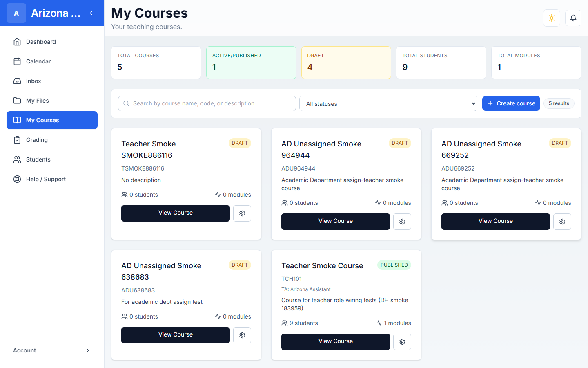Click the course code ADU964944
This screenshot has width=588, height=368.
[x=298, y=168]
